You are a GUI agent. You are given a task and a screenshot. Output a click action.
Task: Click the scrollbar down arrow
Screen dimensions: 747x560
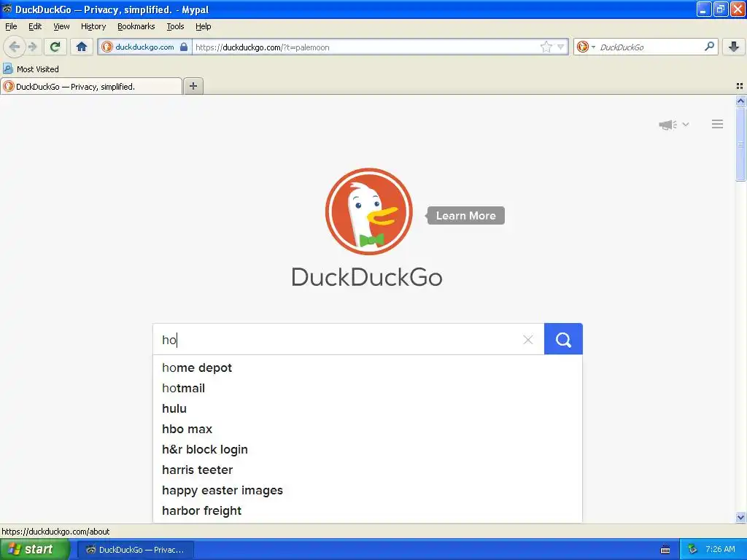[740, 517]
